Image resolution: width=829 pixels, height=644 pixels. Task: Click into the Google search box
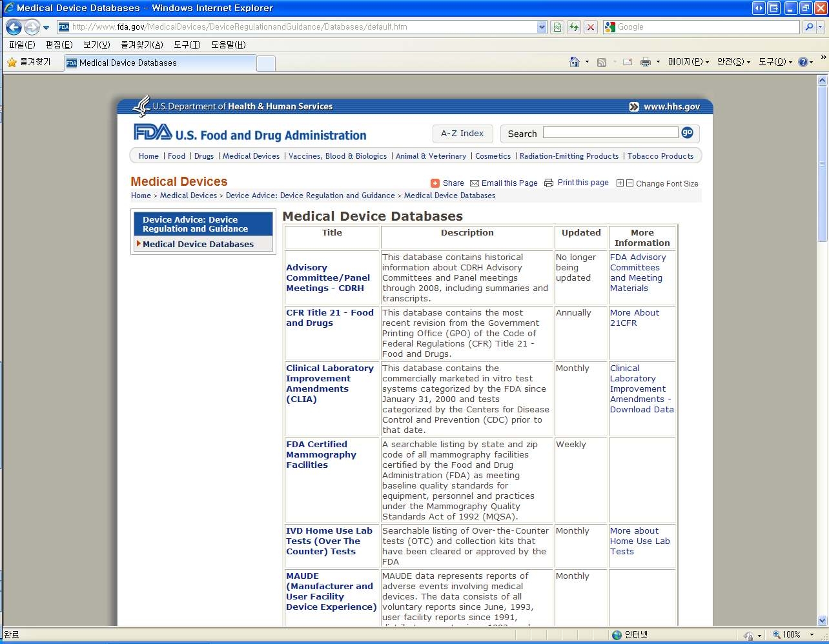[x=707, y=27]
